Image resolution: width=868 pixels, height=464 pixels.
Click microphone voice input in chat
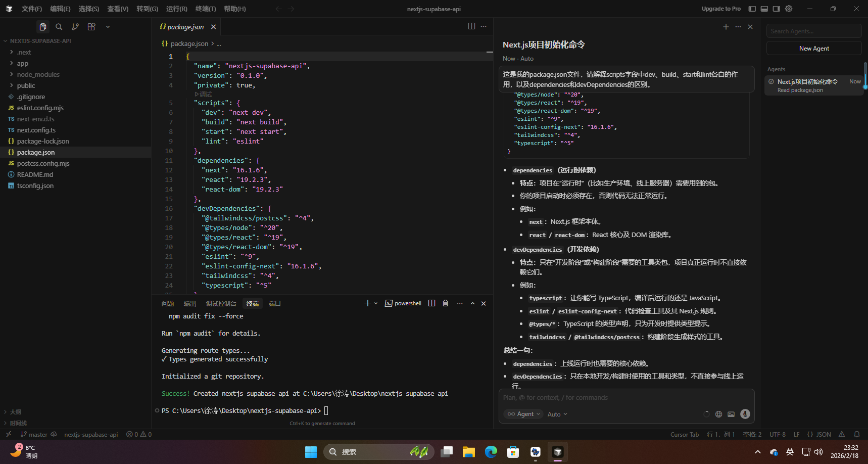click(745, 414)
